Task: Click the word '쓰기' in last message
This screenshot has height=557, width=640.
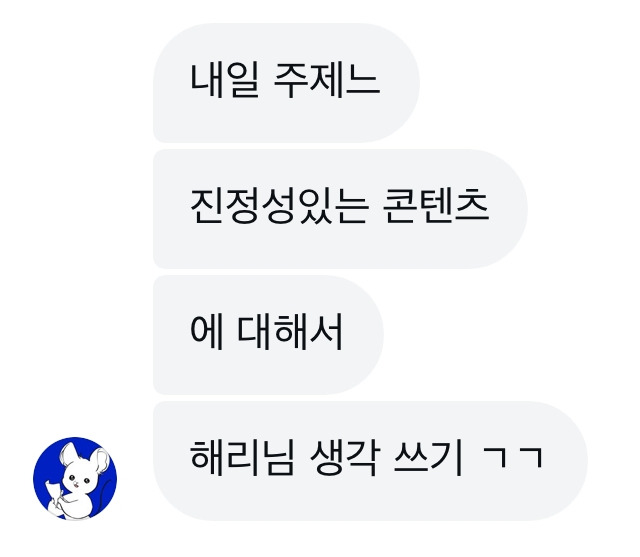Action: [x=429, y=458]
